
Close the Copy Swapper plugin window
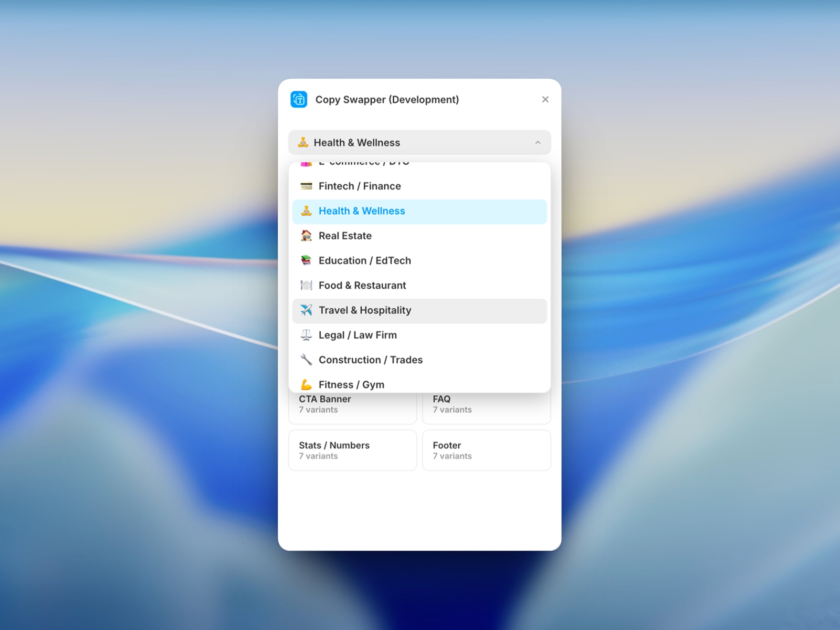click(545, 99)
